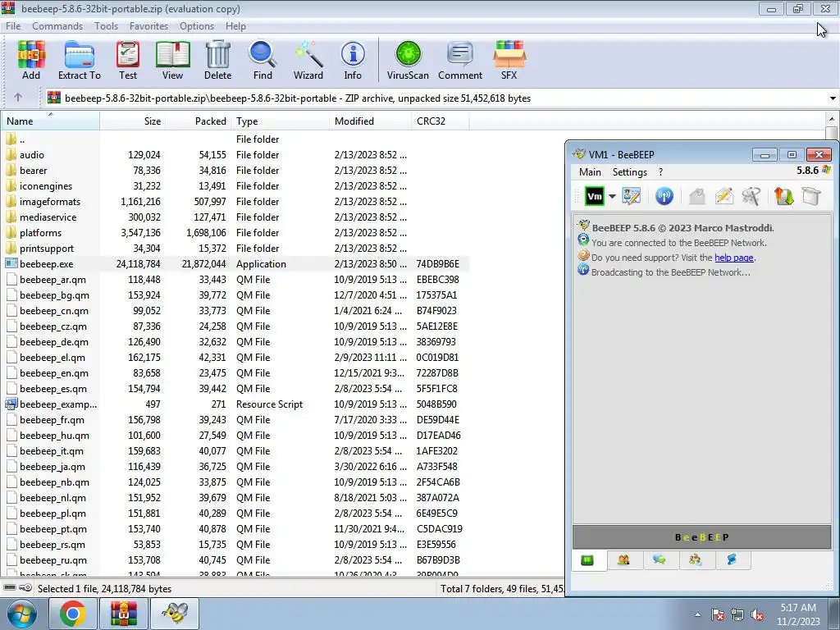Switch to the chats bubbles tab

[660, 560]
